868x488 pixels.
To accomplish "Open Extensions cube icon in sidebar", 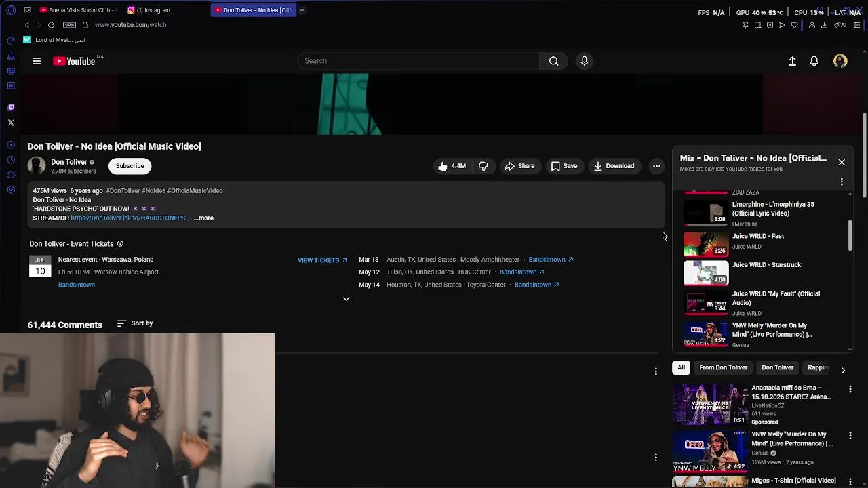I will click(11, 175).
